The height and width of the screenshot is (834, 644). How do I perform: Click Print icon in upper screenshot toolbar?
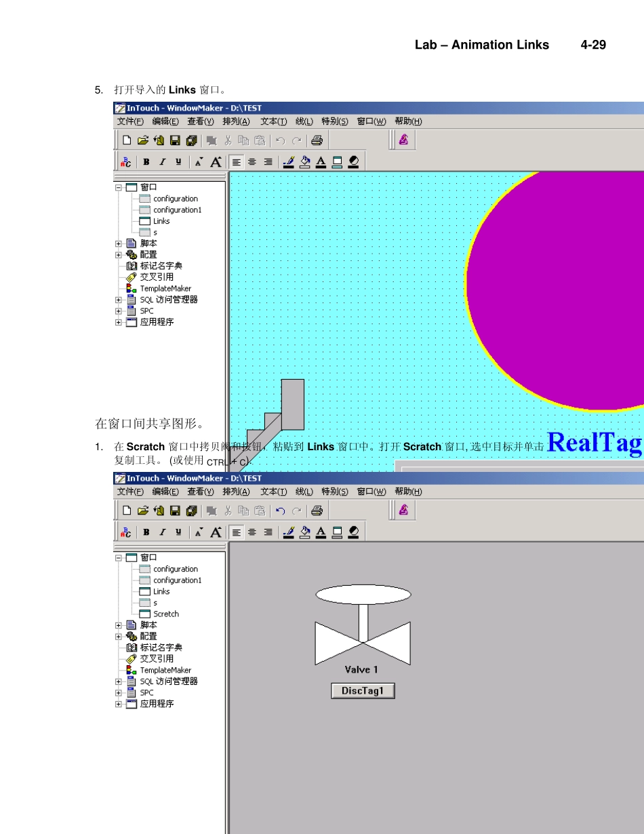point(317,140)
